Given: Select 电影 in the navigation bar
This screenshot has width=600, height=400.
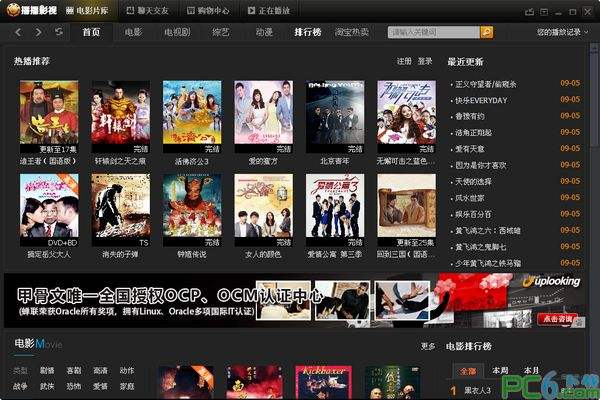Looking at the screenshot, I should pos(133,32).
